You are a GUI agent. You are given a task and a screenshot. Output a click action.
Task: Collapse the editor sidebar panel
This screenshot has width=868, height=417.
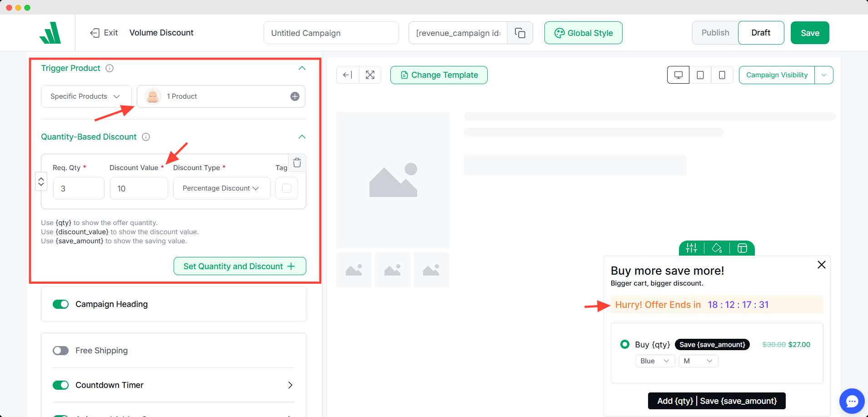click(x=348, y=75)
